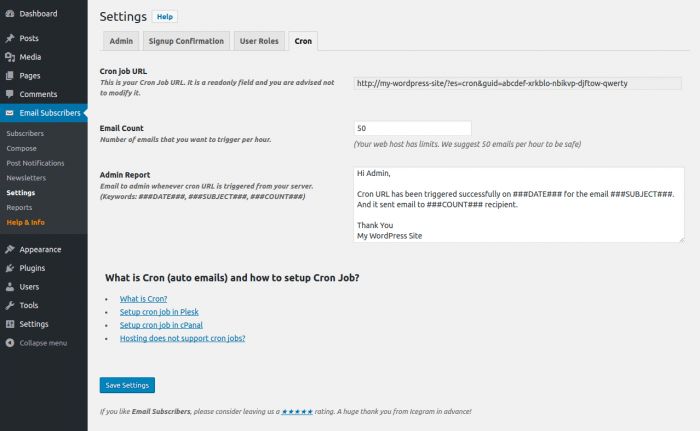Open the Signup Confirmation tab
This screenshot has height=431, width=700.
(186, 41)
